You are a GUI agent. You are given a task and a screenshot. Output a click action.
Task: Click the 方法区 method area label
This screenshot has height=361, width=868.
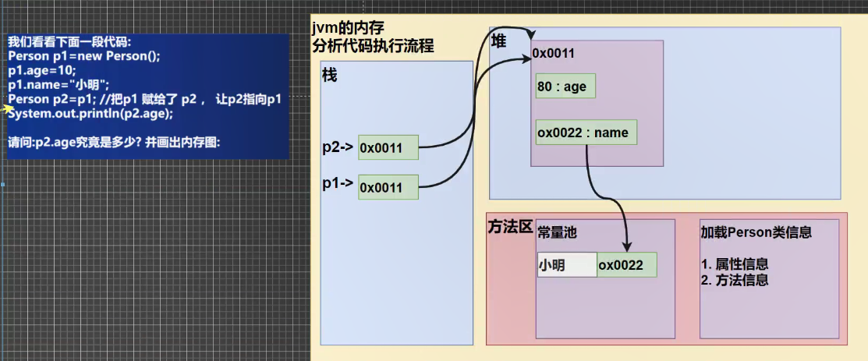pos(510,227)
